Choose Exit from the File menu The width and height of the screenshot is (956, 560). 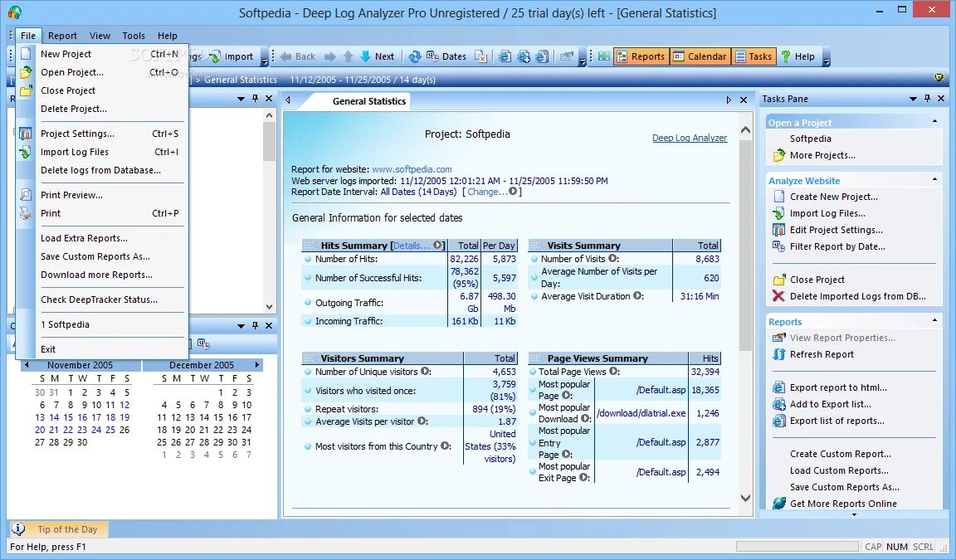click(x=102, y=350)
